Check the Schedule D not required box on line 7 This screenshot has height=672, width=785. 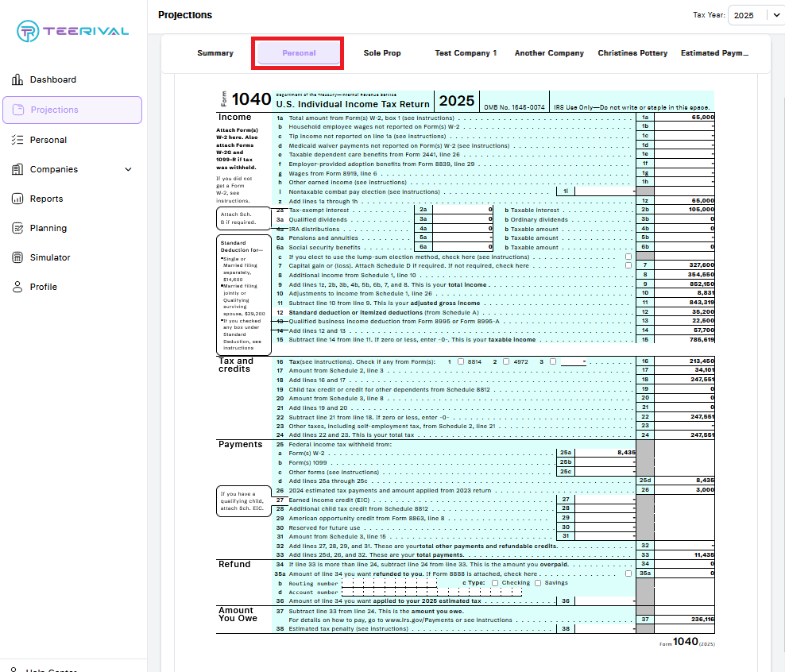pyautogui.click(x=628, y=265)
